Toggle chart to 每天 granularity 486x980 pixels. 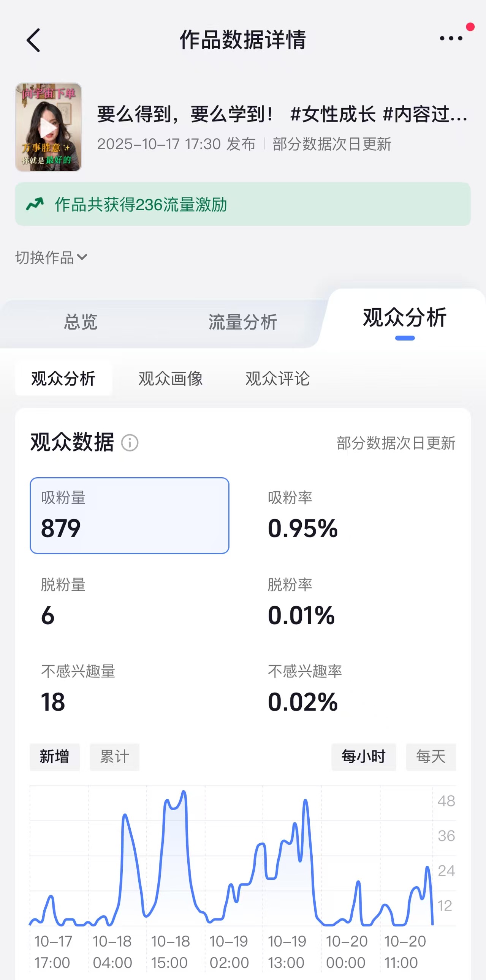(431, 757)
